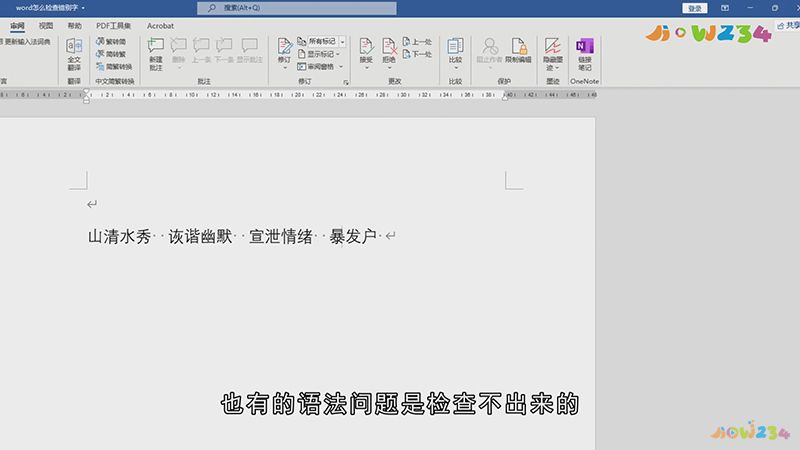Open 限制编辑 restrict editing

pos(518,50)
